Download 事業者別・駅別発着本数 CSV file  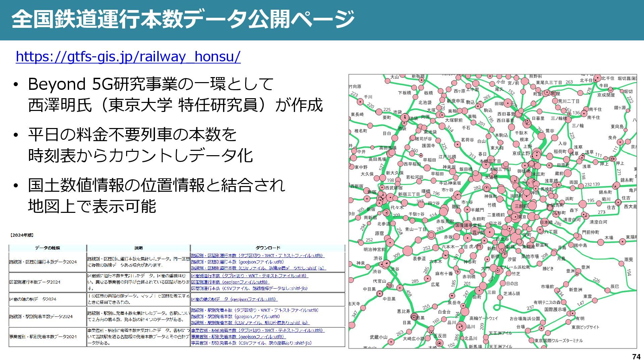coord(251,343)
